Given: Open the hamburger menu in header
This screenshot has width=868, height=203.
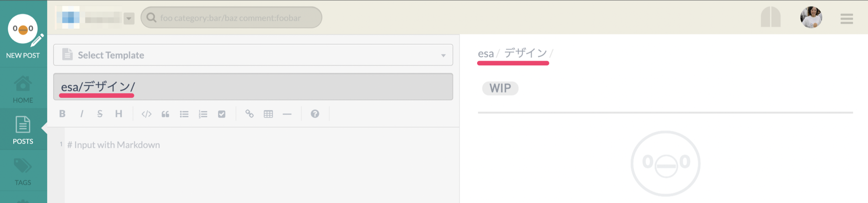Looking at the screenshot, I should (x=846, y=18).
